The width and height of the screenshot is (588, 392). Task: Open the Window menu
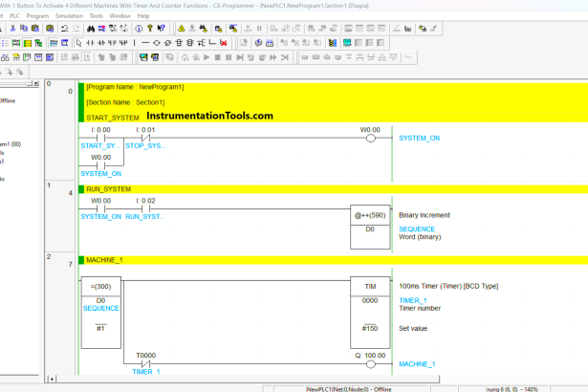pos(120,16)
